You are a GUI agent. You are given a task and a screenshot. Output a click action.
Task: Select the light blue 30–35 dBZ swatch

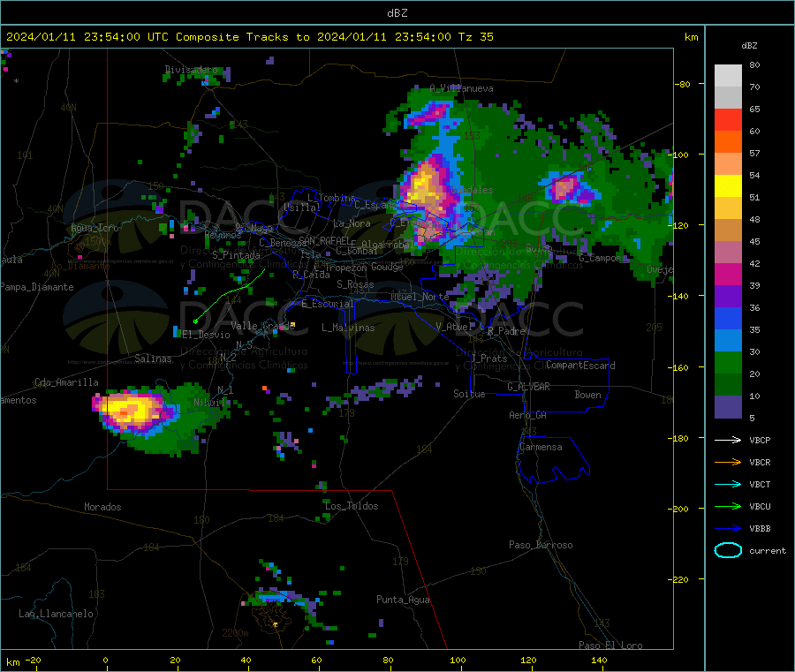coord(728,341)
